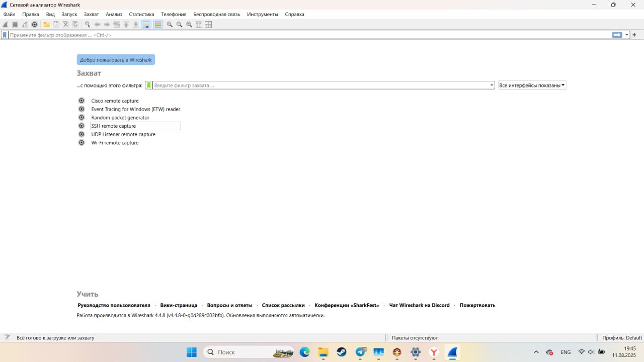The width and height of the screenshot is (644, 362).
Task: Click the apply display filter arrow button
Action: 617,35
